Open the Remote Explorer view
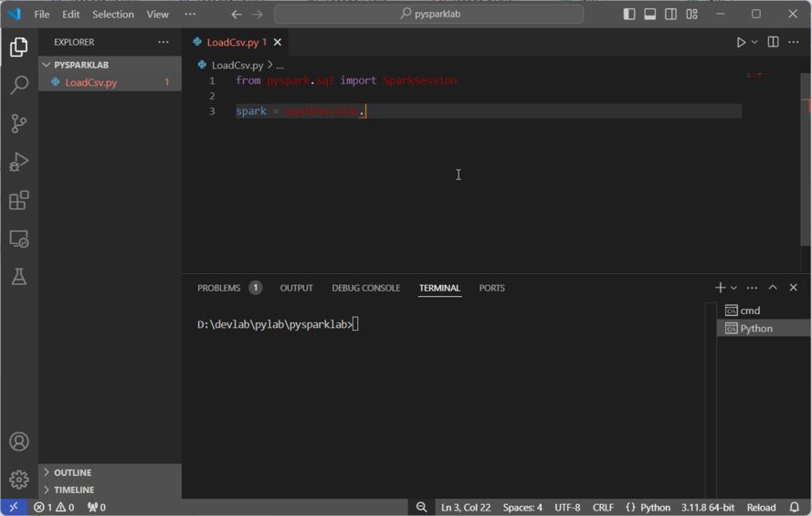Image resolution: width=812 pixels, height=516 pixels. (x=18, y=238)
